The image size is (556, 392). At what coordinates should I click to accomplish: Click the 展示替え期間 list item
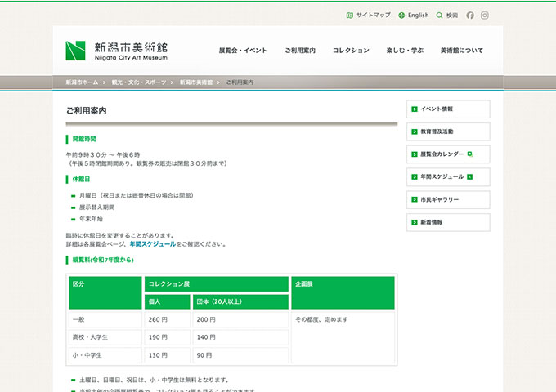(96, 207)
